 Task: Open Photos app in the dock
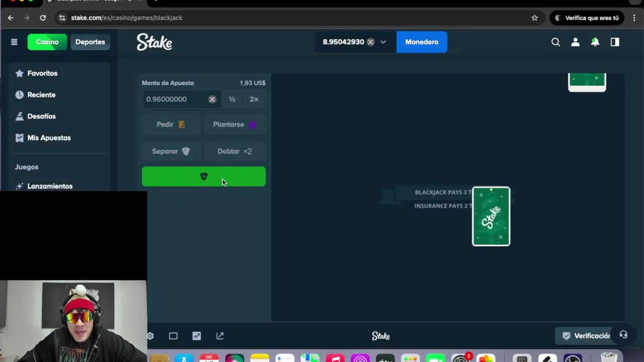click(486, 357)
